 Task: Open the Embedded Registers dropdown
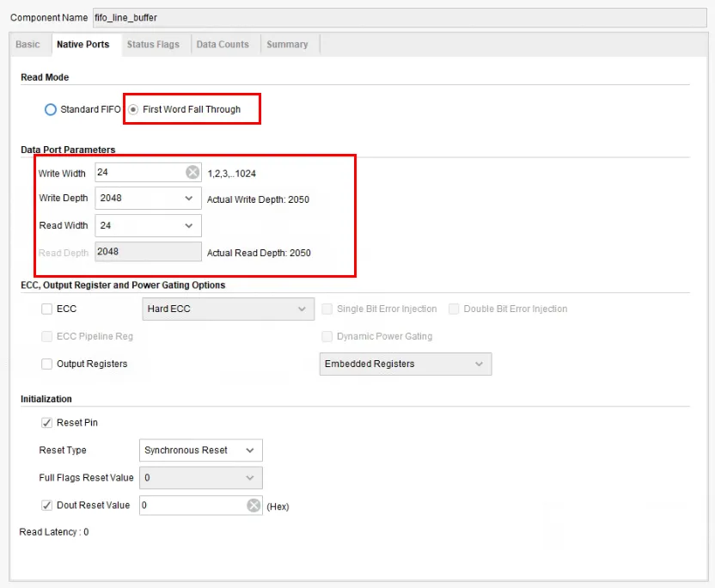(405, 364)
